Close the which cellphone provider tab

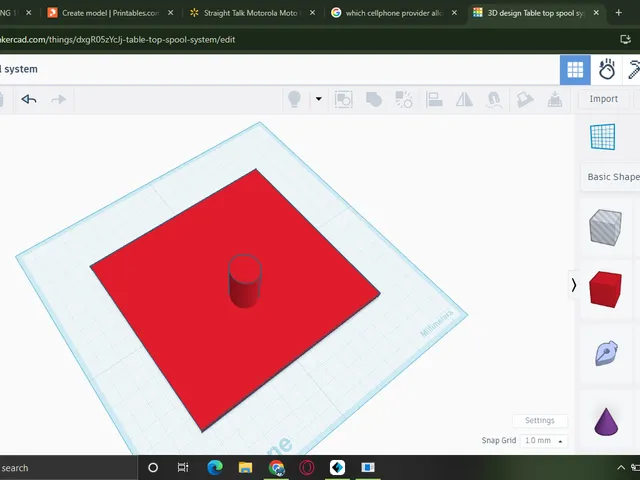(x=454, y=13)
